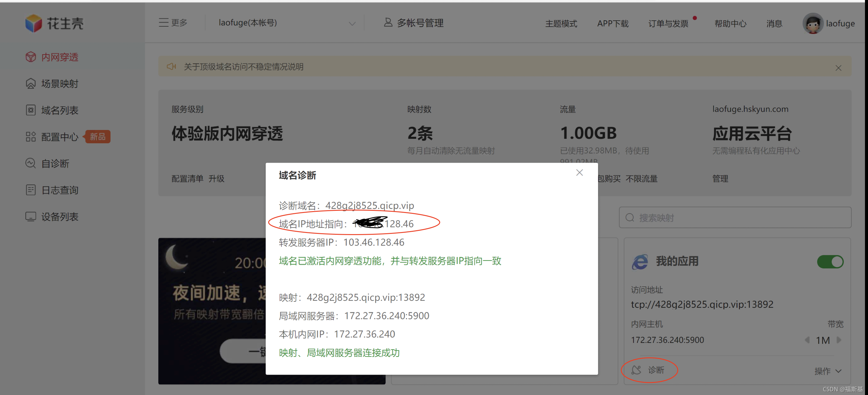The width and height of the screenshot is (868, 395).
Task: Expand the 操作 dropdown
Action: (828, 371)
